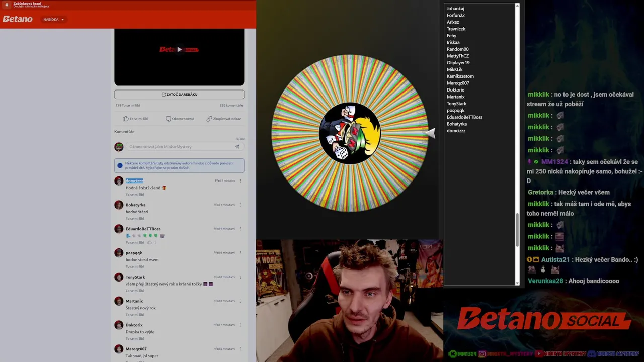Click the Zablokovat hraní hand icon
The height and width of the screenshot is (362, 644).
7,5
